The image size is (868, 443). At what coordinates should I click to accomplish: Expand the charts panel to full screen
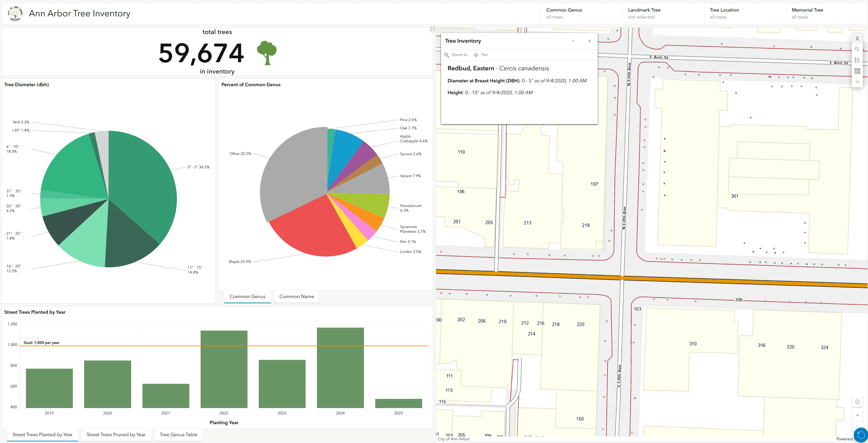[x=432, y=29]
